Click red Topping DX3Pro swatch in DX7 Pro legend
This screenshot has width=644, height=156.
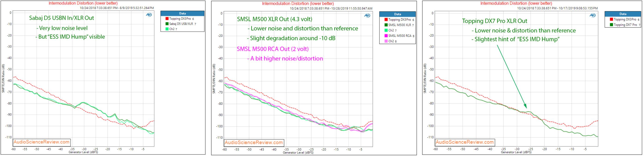(611, 19)
